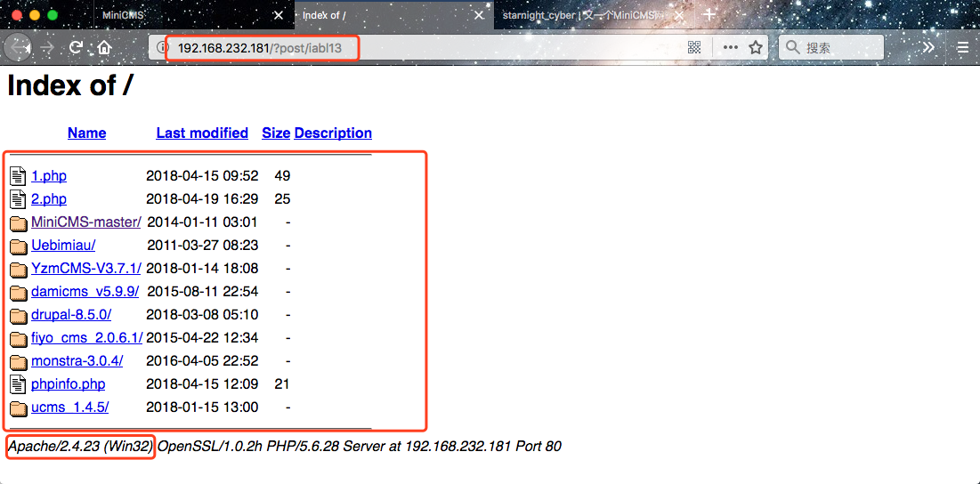Image resolution: width=980 pixels, height=484 pixels.
Task: Open the damicms_v5.9.9/ directory
Action: (x=85, y=292)
